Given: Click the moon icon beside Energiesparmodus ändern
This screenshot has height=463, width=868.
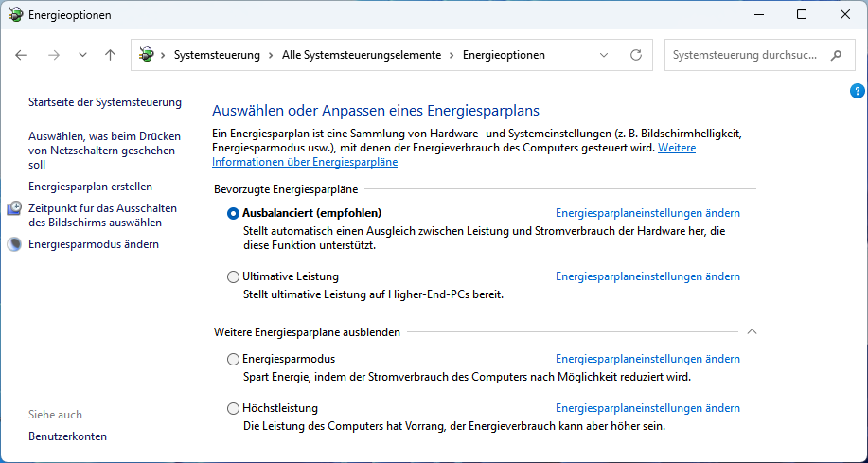Looking at the screenshot, I should coord(14,244).
